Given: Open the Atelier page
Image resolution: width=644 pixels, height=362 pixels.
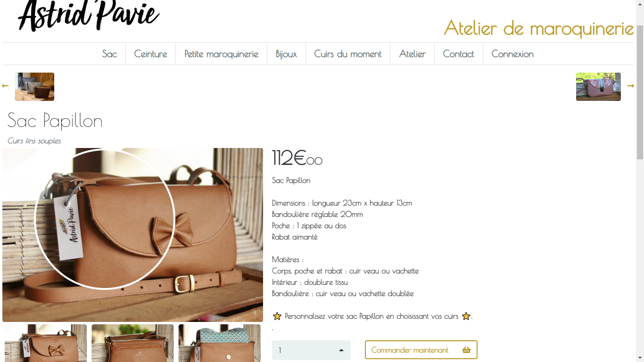Looking at the screenshot, I should (413, 54).
